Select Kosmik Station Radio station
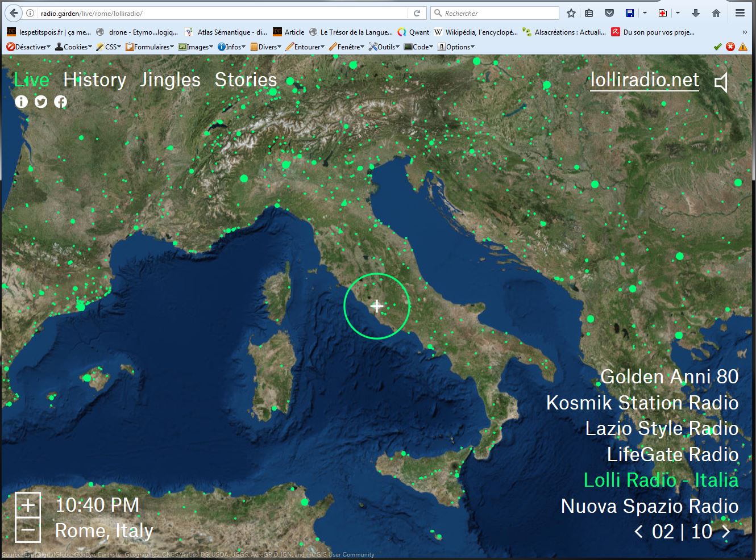Image resolution: width=756 pixels, height=560 pixels. (x=642, y=403)
